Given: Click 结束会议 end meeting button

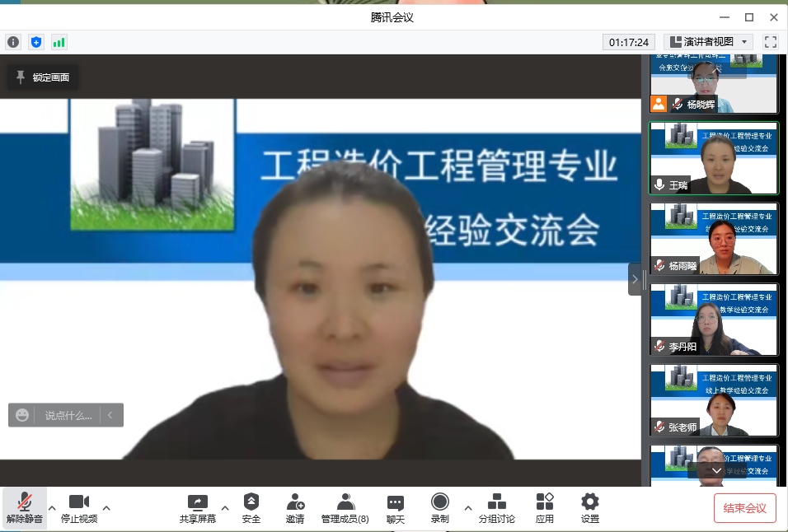Looking at the screenshot, I should pos(744,508).
